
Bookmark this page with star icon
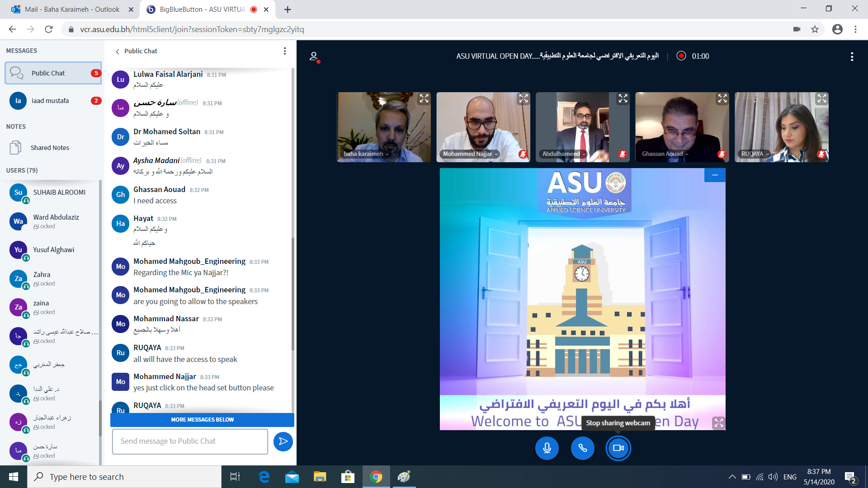pos(815,29)
